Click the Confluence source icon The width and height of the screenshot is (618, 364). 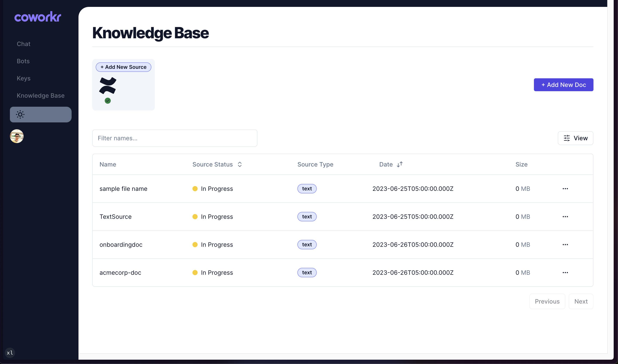coord(108,86)
